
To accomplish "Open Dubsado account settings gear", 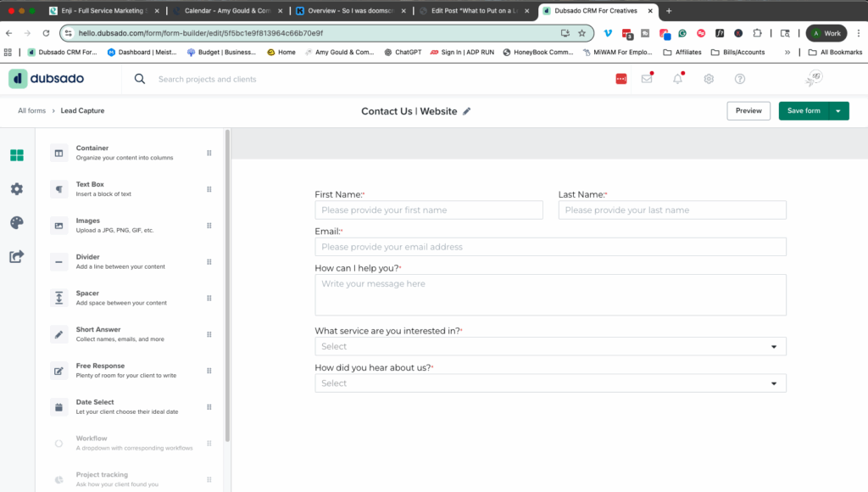I will [x=709, y=79].
